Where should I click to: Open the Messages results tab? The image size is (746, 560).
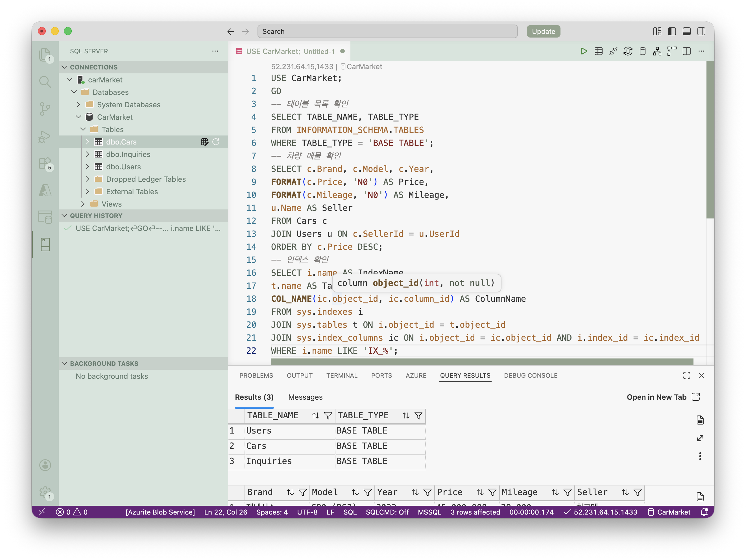pyautogui.click(x=305, y=397)
